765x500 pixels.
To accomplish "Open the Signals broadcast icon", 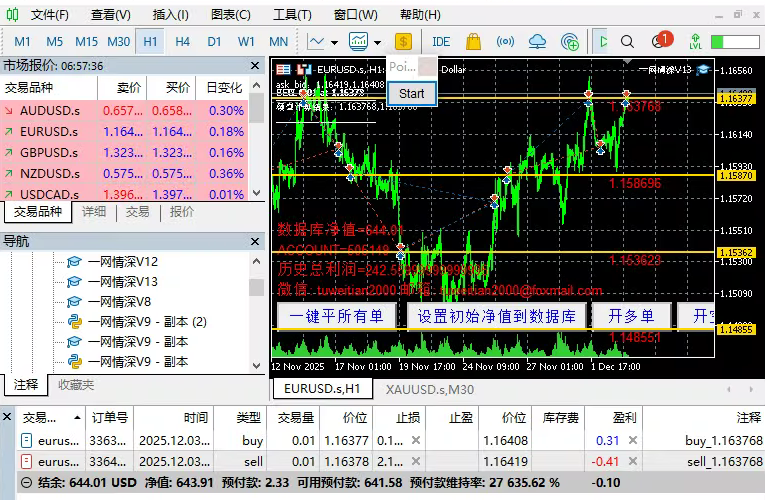I will (505, 41).
